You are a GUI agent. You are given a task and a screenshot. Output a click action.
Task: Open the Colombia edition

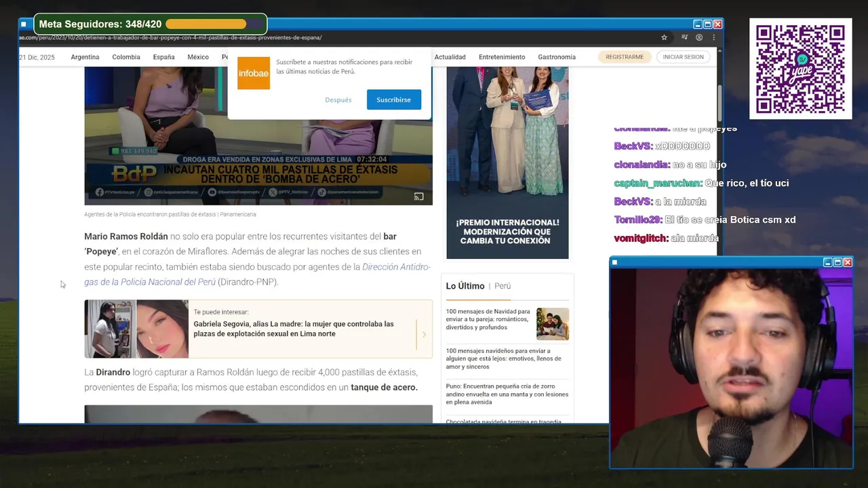click(x=126, y=57)
